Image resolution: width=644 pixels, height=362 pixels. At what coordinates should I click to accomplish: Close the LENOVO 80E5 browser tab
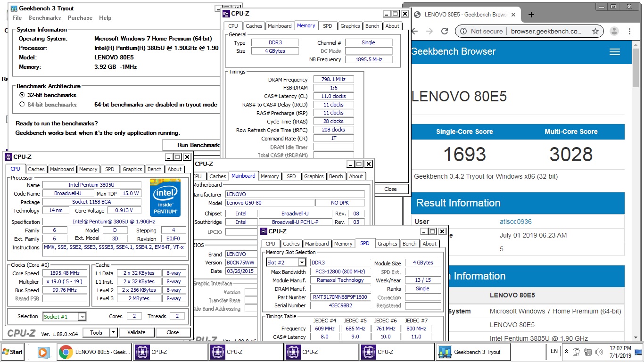point(513,15)
